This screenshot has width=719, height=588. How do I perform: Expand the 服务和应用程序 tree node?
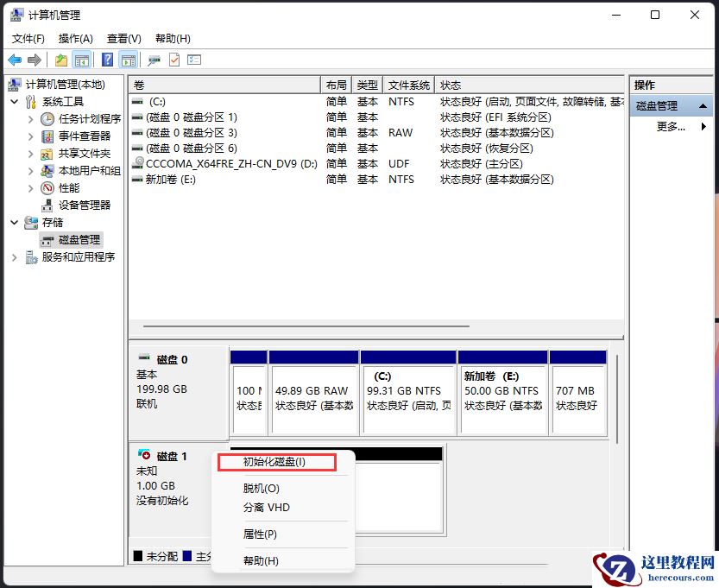click(15, 256)
